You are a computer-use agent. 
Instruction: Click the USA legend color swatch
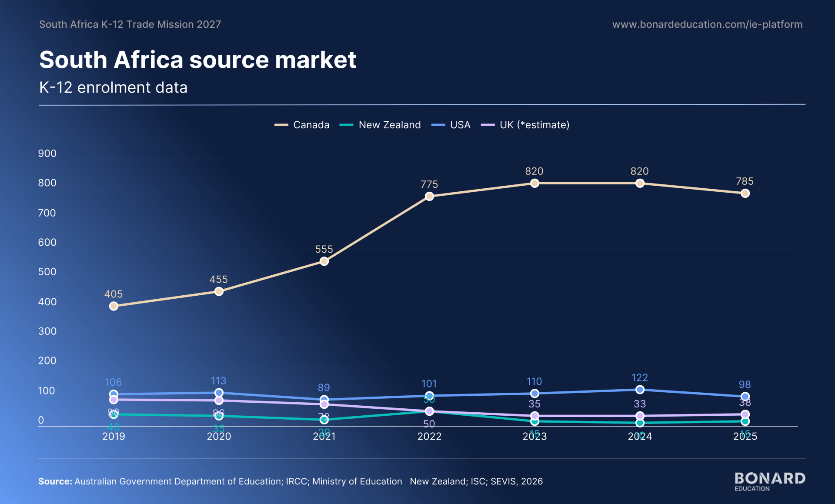(x=438, y=125)
